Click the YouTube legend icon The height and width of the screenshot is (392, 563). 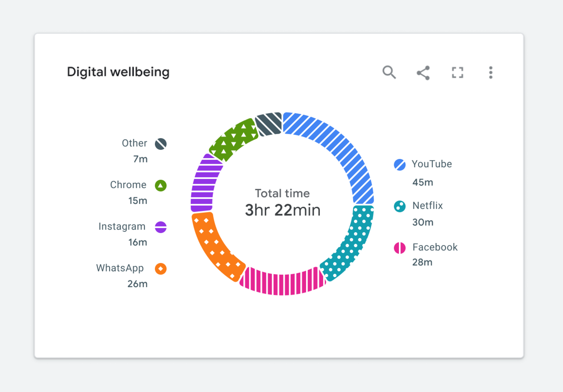point(399,165)
